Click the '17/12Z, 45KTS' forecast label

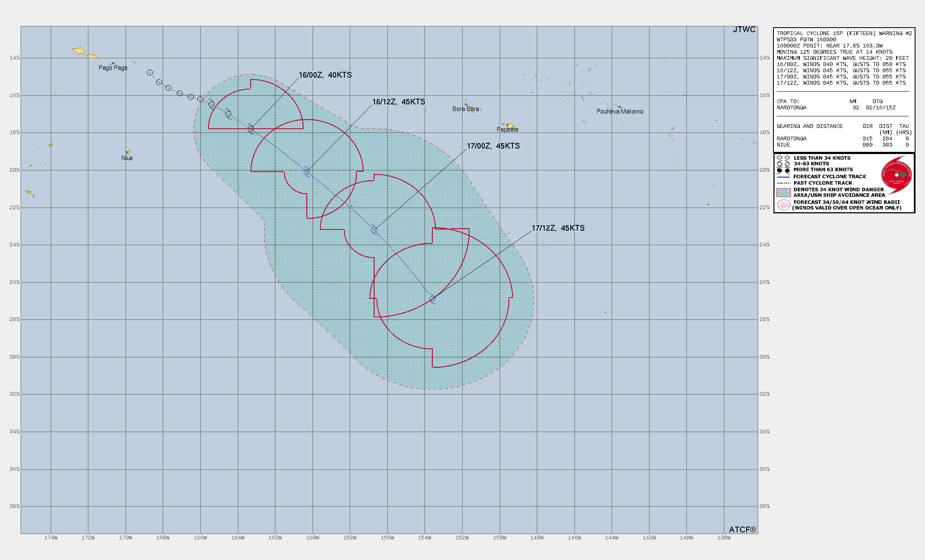(x=558, y=228)
